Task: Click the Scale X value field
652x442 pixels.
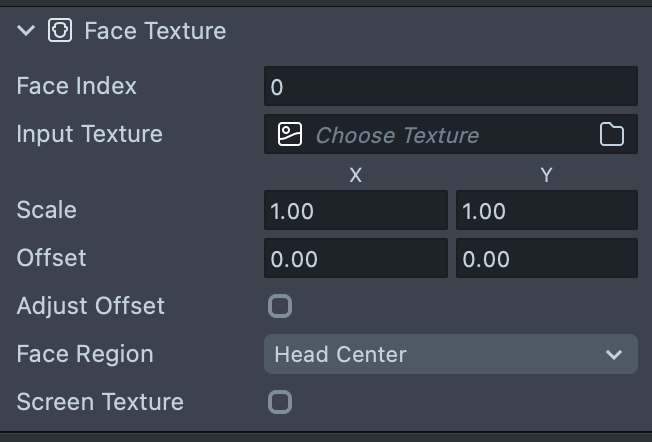Action: (x=355, y=211)
